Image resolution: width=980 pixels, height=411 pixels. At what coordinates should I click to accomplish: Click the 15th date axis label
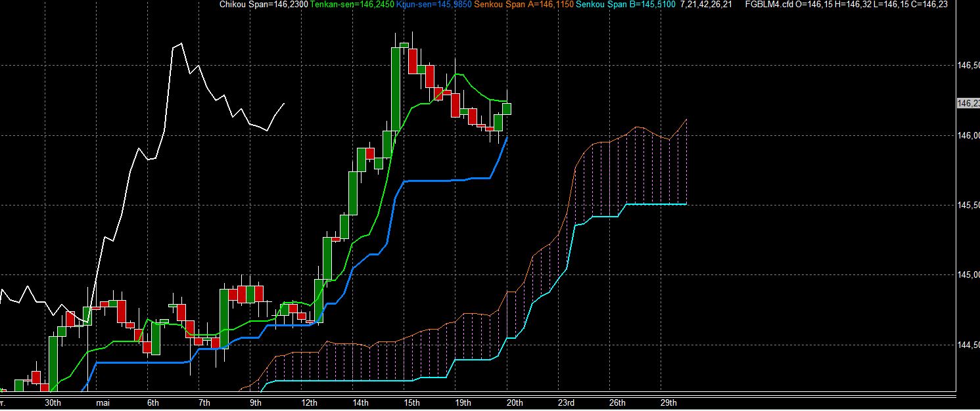tap(412, 402)
